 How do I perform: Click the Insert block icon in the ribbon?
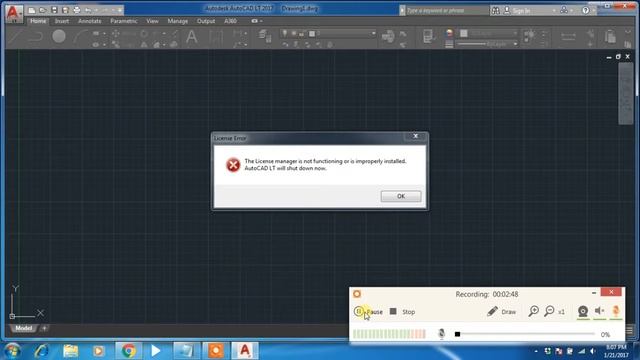pos(388,37)
